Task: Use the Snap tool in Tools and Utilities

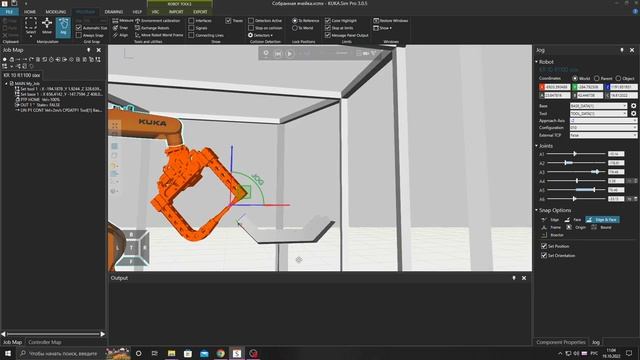Action: (x=120, y=28)
